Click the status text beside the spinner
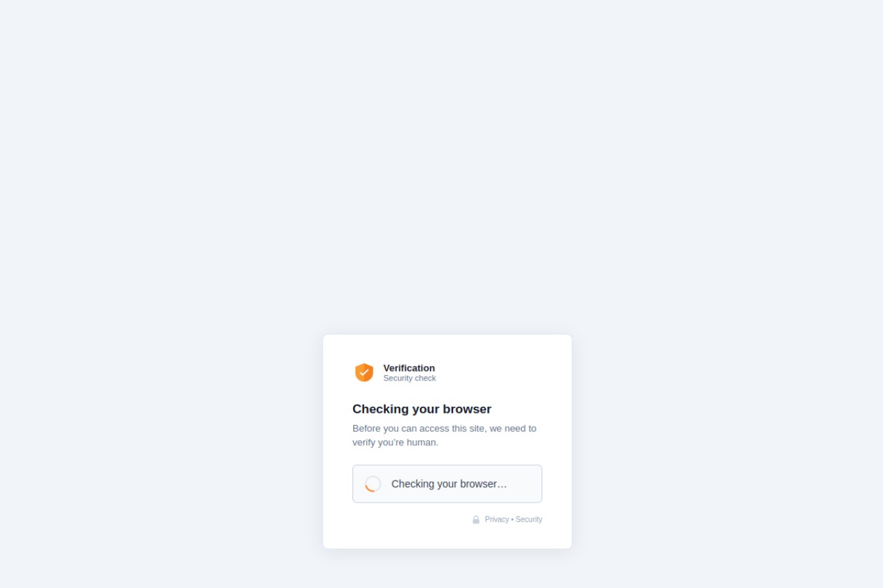The image size is (883, 588). coord(449,484)
